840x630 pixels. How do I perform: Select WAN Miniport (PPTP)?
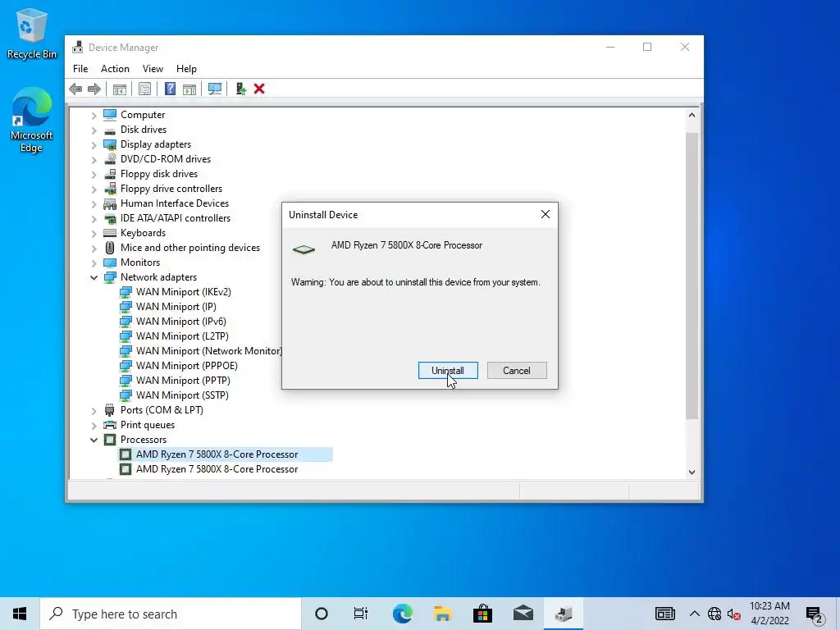183,381
